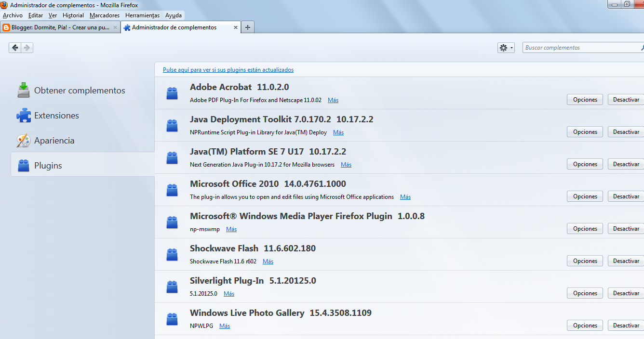Open the Historial menu
Image resolution: width=644 pixels, height=339 pixels.
tap(73, 15)
